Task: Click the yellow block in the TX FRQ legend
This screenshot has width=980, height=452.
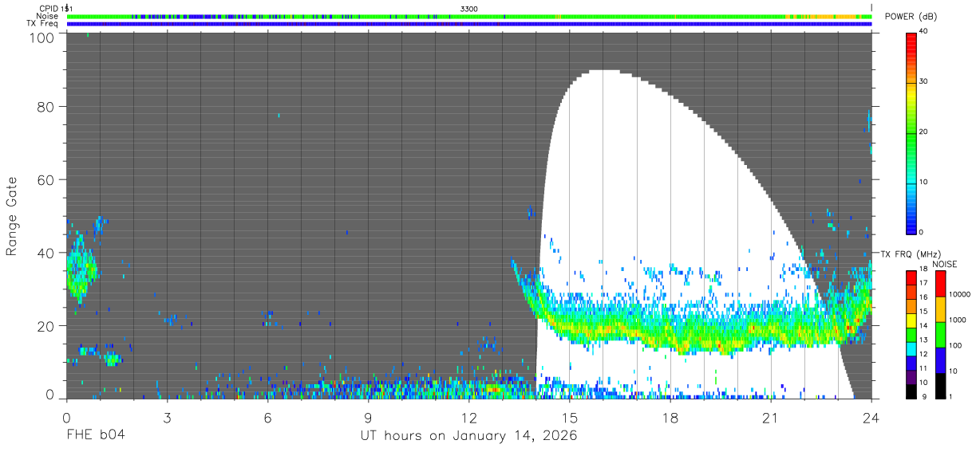Action: [x=911, y=320]
